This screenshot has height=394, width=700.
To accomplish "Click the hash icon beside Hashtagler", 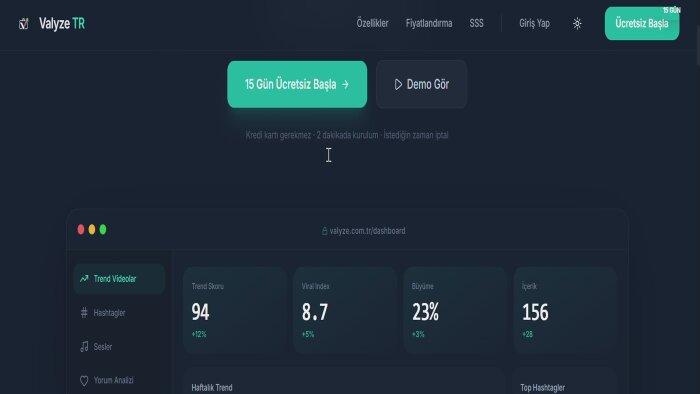I will pyautogui.click(x=84, y=313).
